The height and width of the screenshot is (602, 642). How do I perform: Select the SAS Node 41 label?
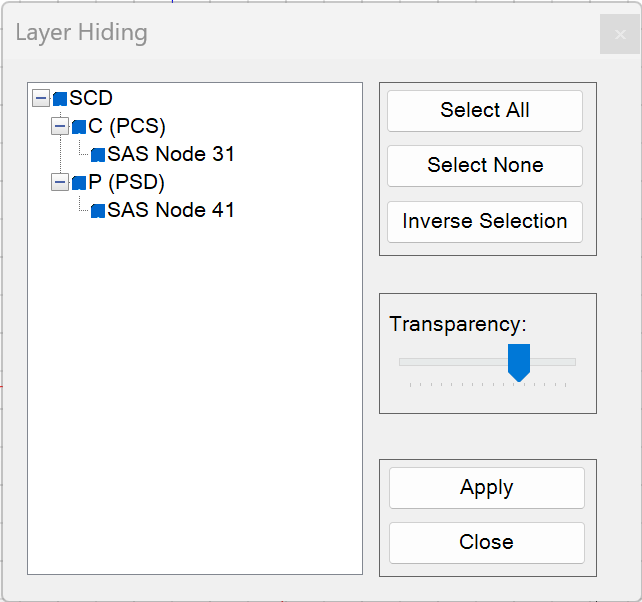point(171,210)
